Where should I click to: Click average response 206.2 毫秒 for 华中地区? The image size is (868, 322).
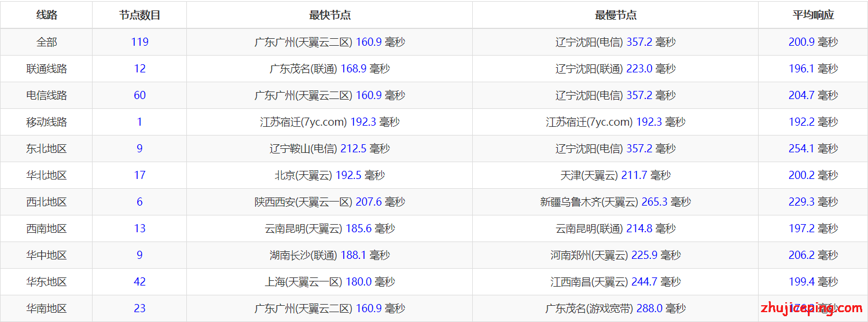click(x=813, y=255)
